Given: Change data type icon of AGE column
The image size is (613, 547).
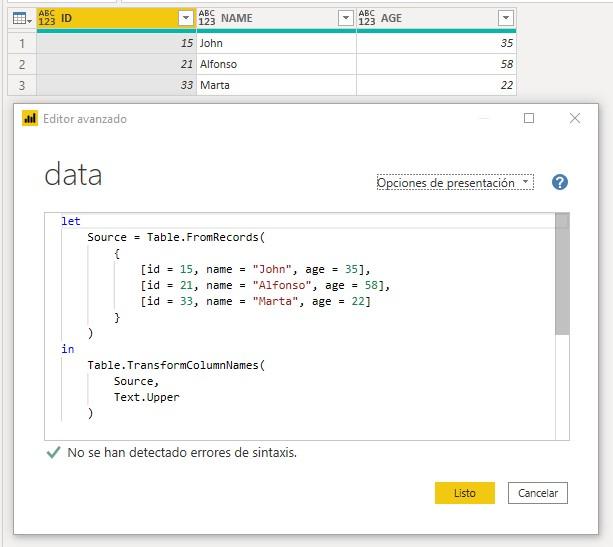Looking at the screenshot, I should click(366, 18).
